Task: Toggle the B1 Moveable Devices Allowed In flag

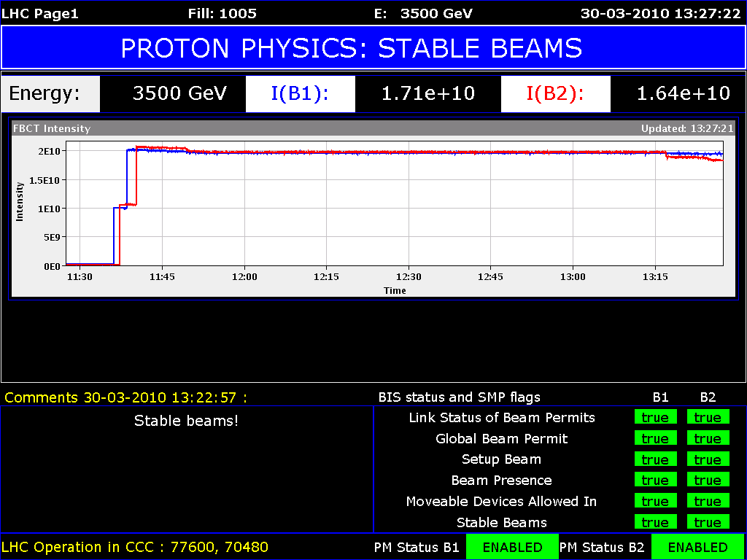Action: pos(655,501)
